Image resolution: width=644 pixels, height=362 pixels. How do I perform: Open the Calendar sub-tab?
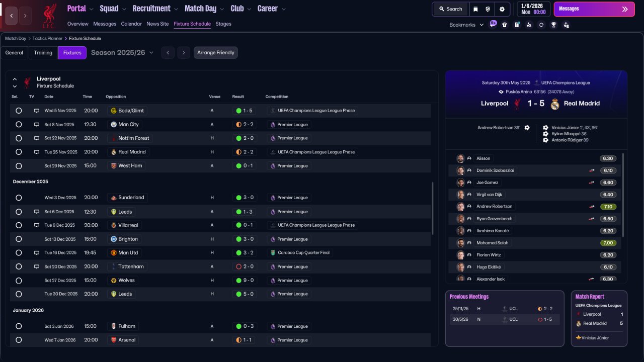click(131, 24)
